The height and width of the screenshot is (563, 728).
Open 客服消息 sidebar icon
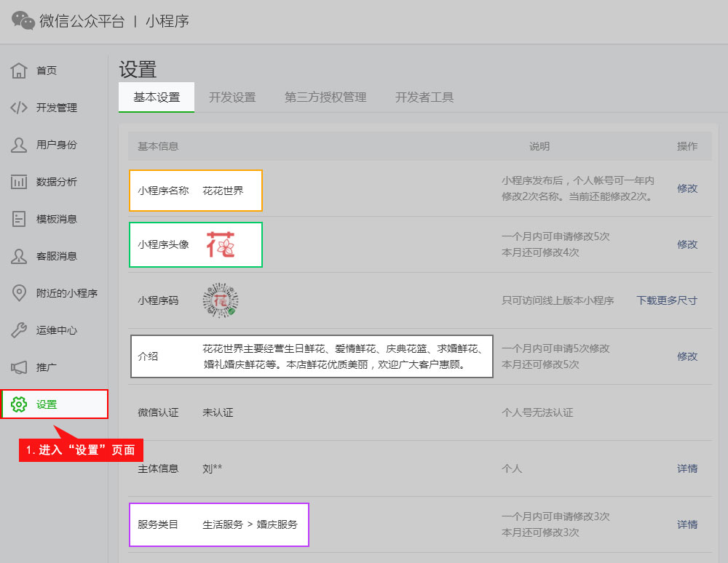(x=19, y=256)
